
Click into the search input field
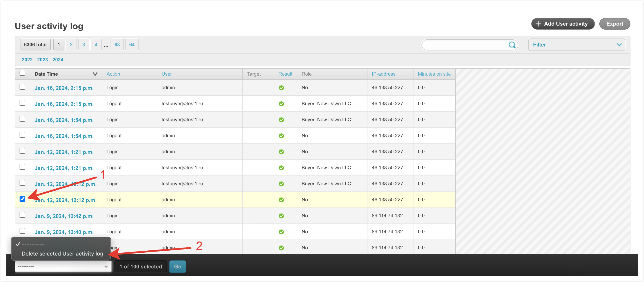(x=465, y=45)
